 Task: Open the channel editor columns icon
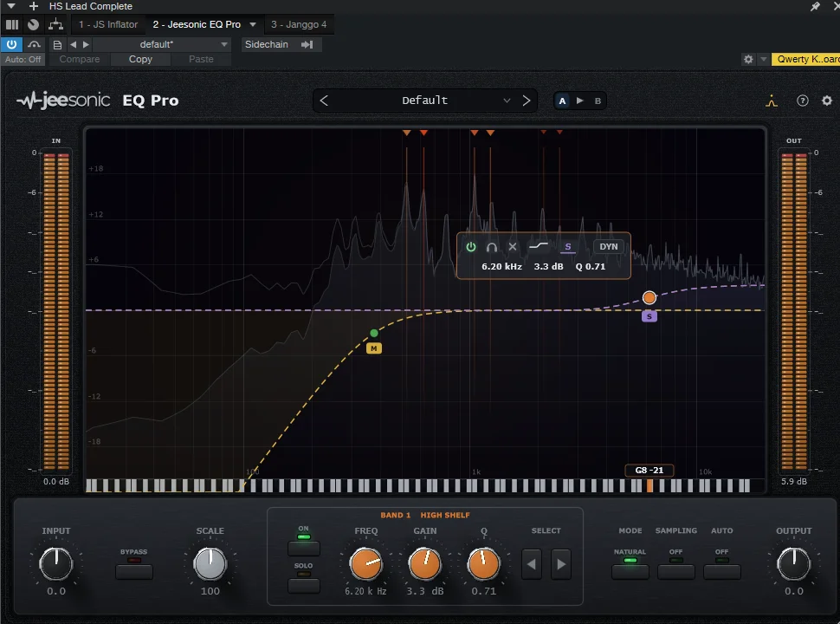pos(12,24)
